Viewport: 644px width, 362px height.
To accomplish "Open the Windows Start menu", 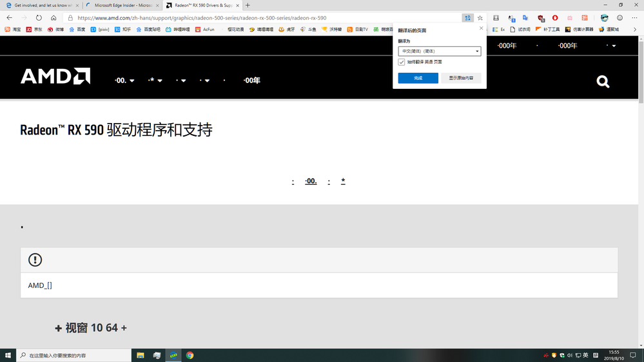I will click(x=8, y=356).
